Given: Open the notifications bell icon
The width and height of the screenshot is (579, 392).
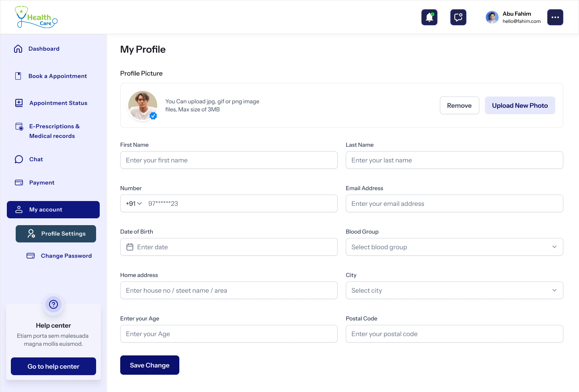Looking at the screenshot, I should 429,17.
